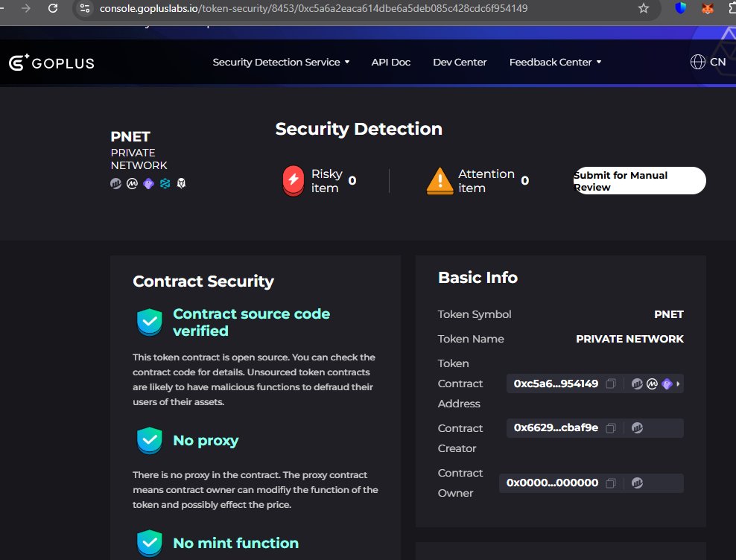The image size is (736, 560).
Task: Click the Basic Info heading
Action: (478, 278)
